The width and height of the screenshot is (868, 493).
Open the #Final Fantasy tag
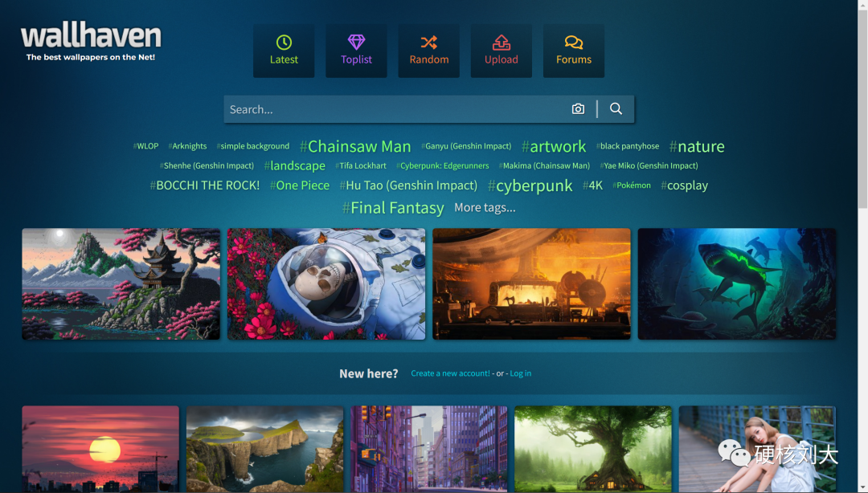393,207
